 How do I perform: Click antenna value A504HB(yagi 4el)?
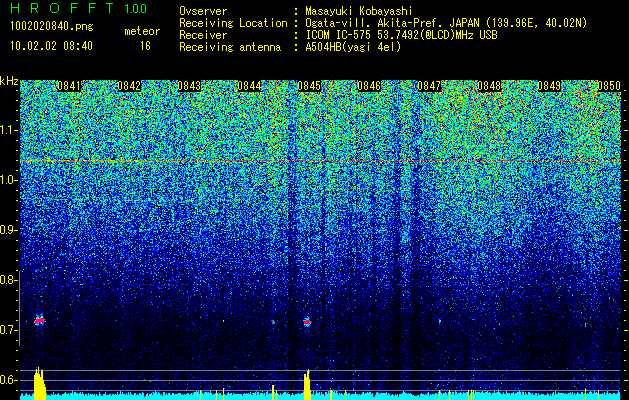[353, 47]
